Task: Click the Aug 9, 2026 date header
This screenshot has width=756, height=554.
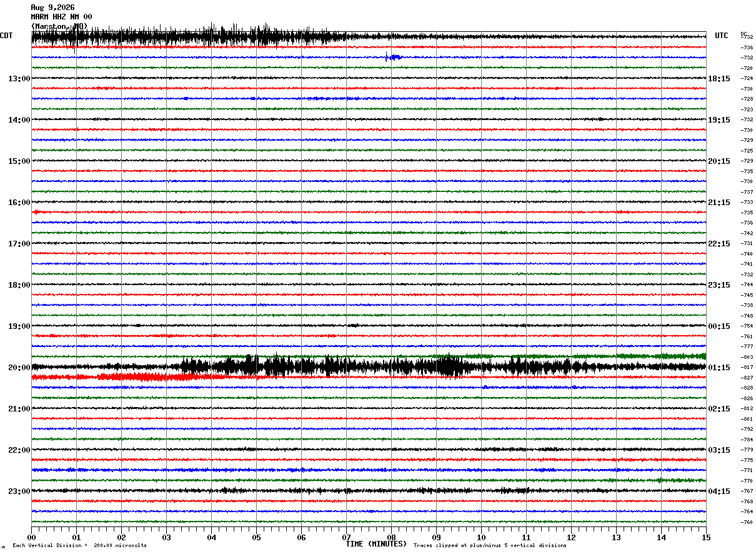Action: pos(52,8)
